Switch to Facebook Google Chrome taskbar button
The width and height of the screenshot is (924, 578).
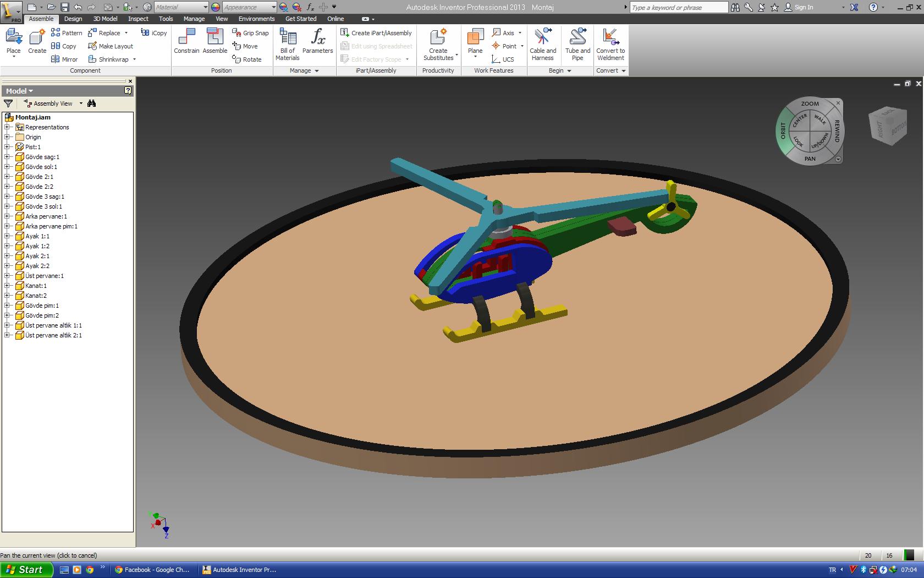152,570
